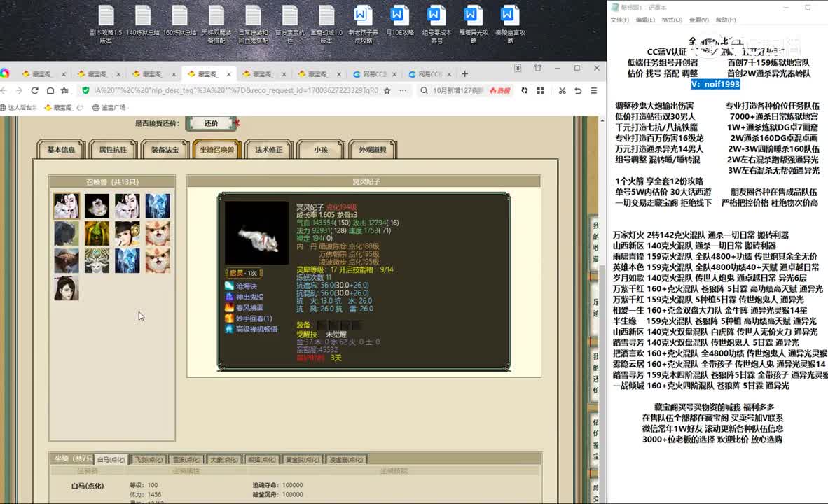This screenshot has width=828, height=504.
Task: Click the browser refresh icon
Action: tap(34, 91)
